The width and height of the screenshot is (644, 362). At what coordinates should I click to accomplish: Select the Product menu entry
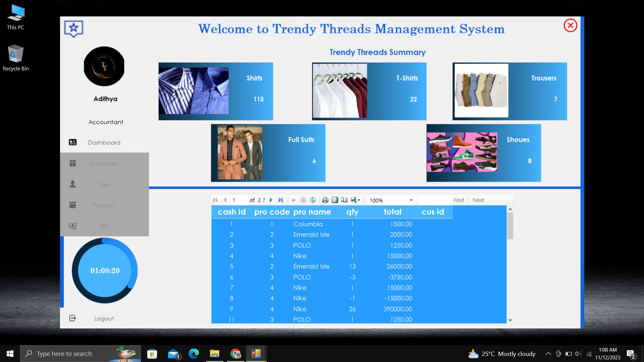point(104,205)
